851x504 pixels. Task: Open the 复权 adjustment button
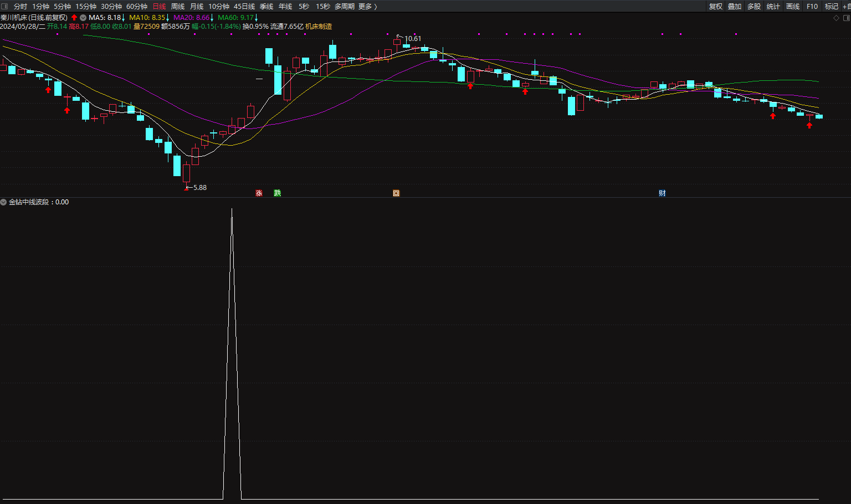716,7
